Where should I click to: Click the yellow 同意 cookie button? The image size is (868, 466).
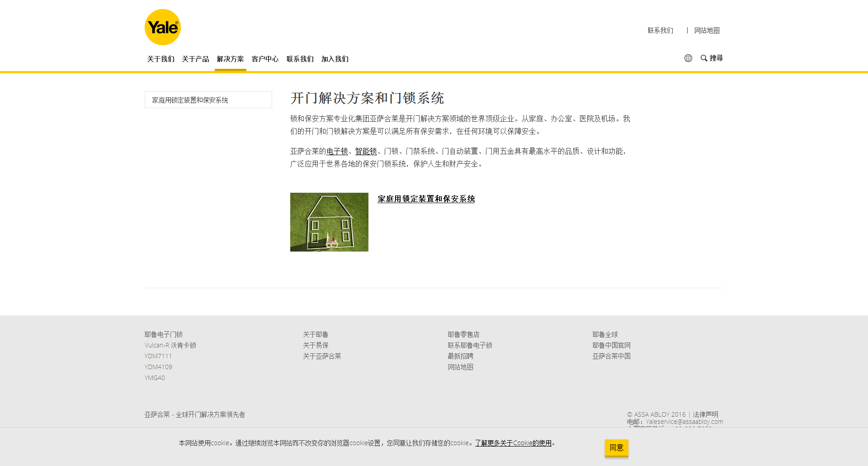(617, 447)
